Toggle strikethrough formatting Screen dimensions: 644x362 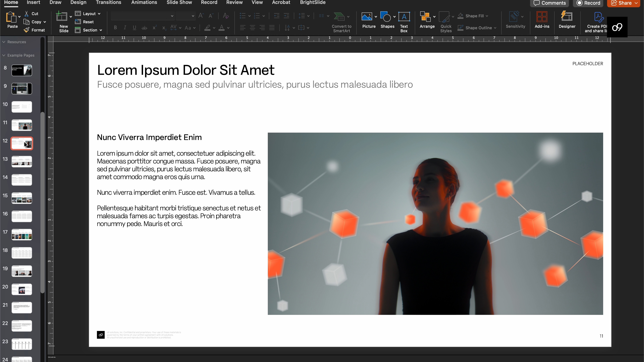(x=144, y=28)
